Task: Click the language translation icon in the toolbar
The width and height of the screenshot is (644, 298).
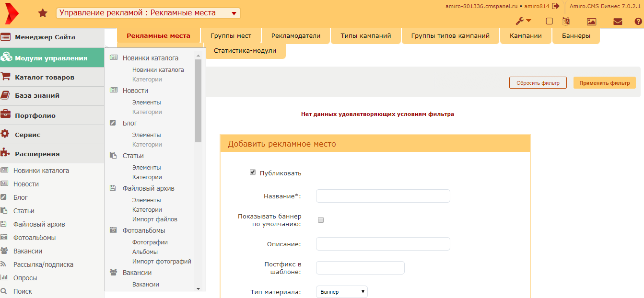Action: pyautogui.click(x=566, y=22)
